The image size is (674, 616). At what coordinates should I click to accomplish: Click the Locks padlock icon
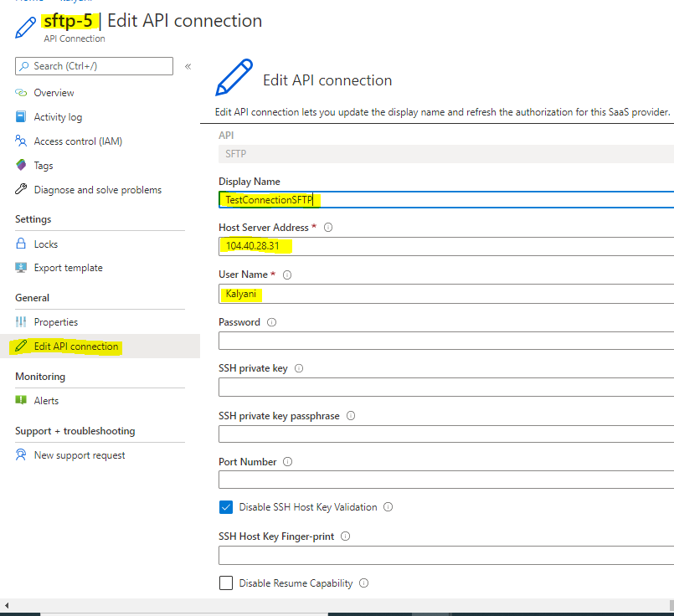point(21,244)
